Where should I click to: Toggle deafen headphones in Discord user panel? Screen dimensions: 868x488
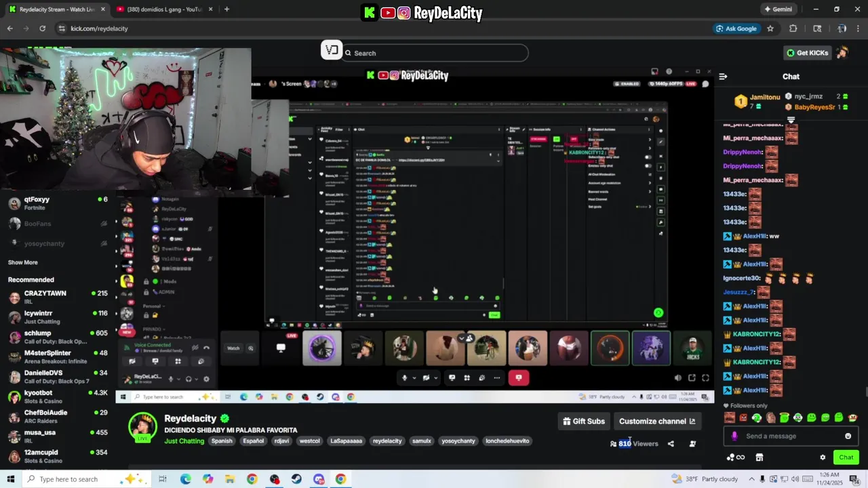coord(189,379)
